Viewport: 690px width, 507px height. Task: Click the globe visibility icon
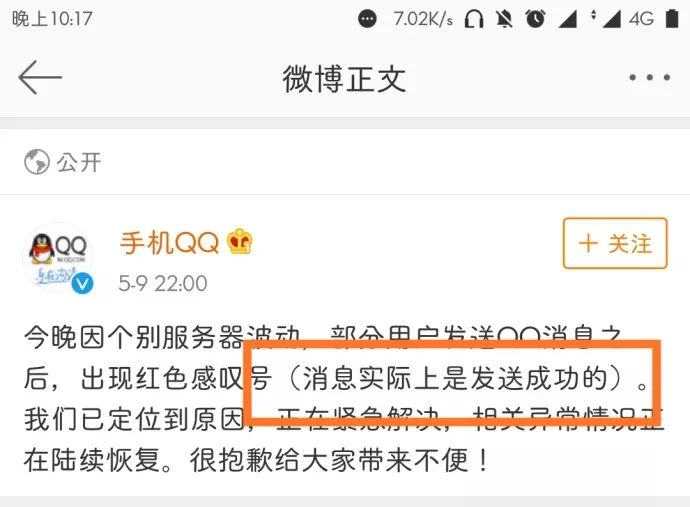pos(37,162)
